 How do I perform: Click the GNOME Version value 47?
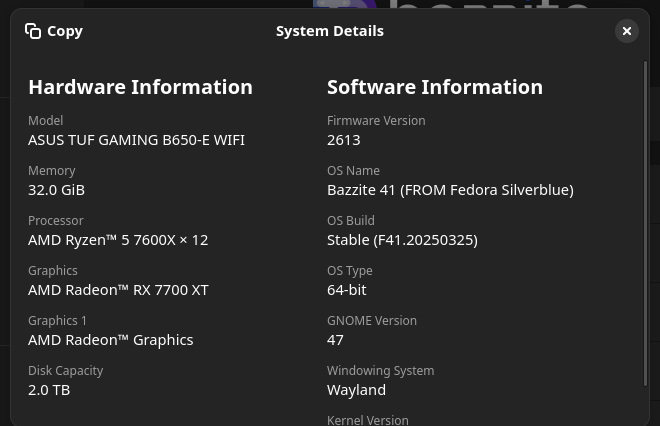[x=335, y=340]
